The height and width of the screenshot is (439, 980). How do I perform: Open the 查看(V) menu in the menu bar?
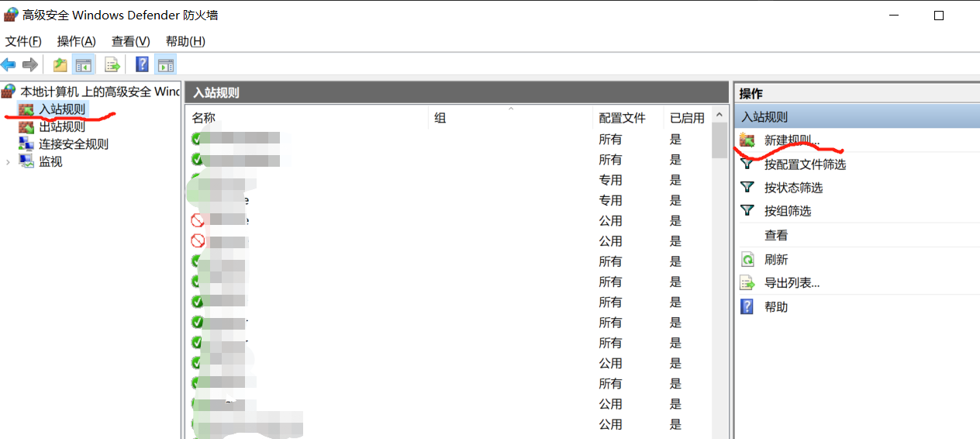click(x=130, y=41)
